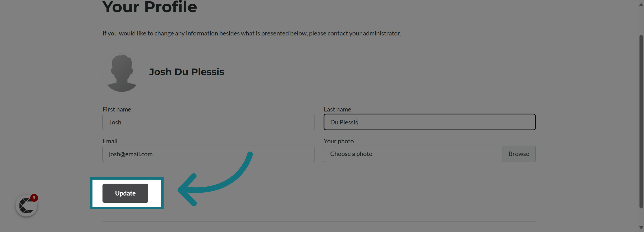Click into the Last name field

click(430, 122)
